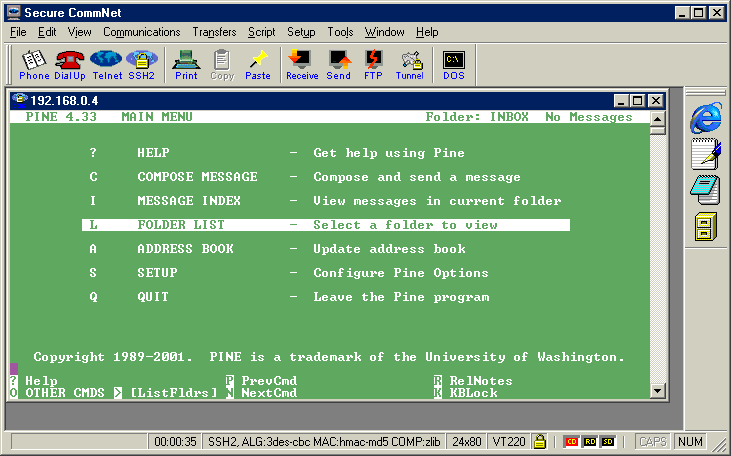Click the KBLock command label
The image size is (731, 456).
point(473,393)
